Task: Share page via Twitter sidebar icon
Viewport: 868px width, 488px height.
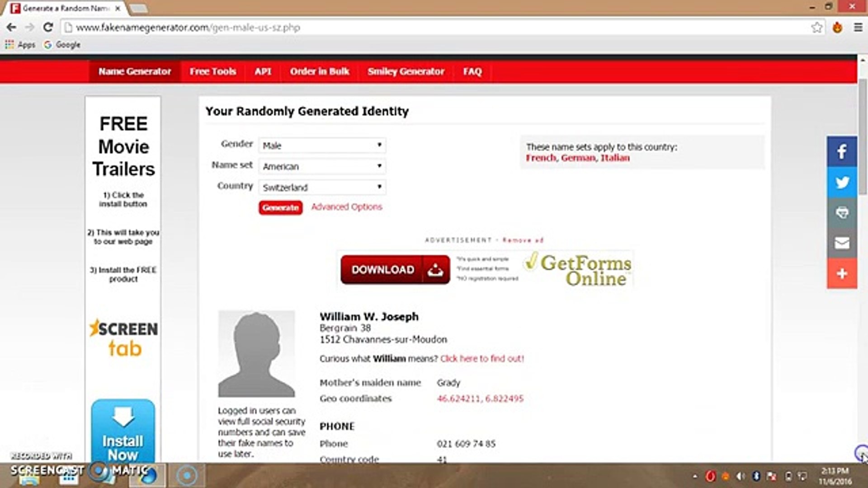Action: tap(842, 183)
